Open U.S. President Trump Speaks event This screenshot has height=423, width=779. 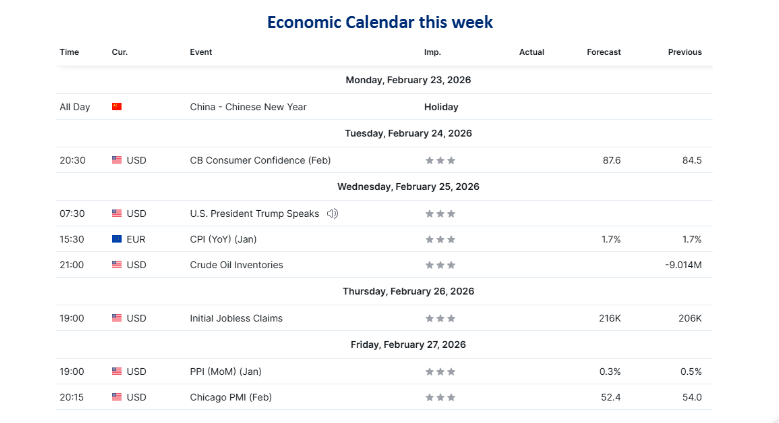tap(254, 214)
